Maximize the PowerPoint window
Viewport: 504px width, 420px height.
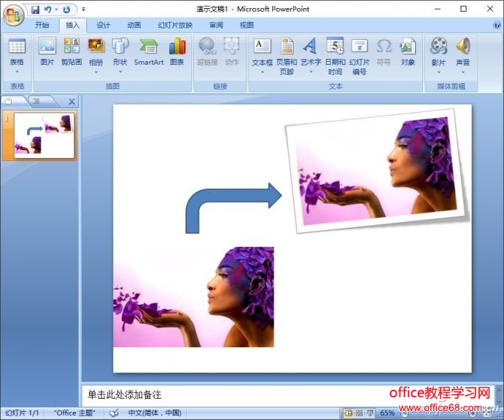click(464, 9)
